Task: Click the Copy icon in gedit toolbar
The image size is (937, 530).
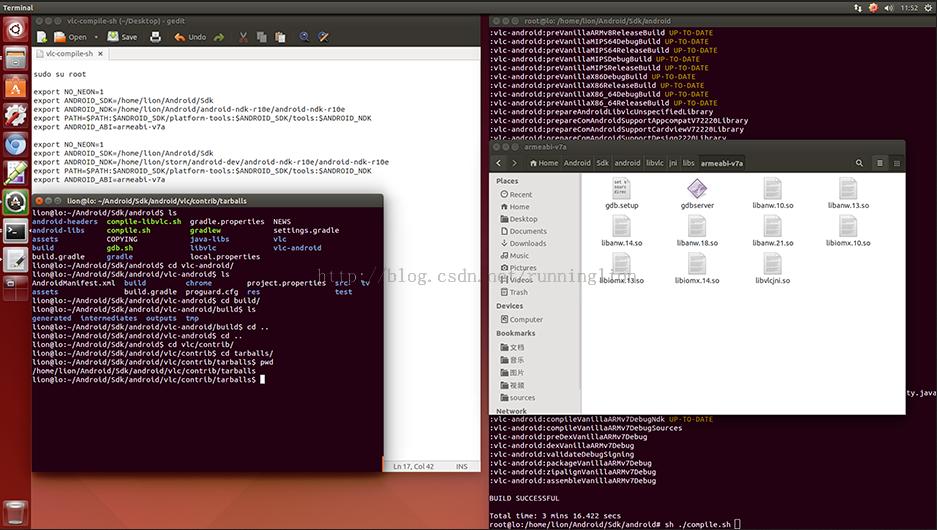Action: pos(261,37)
